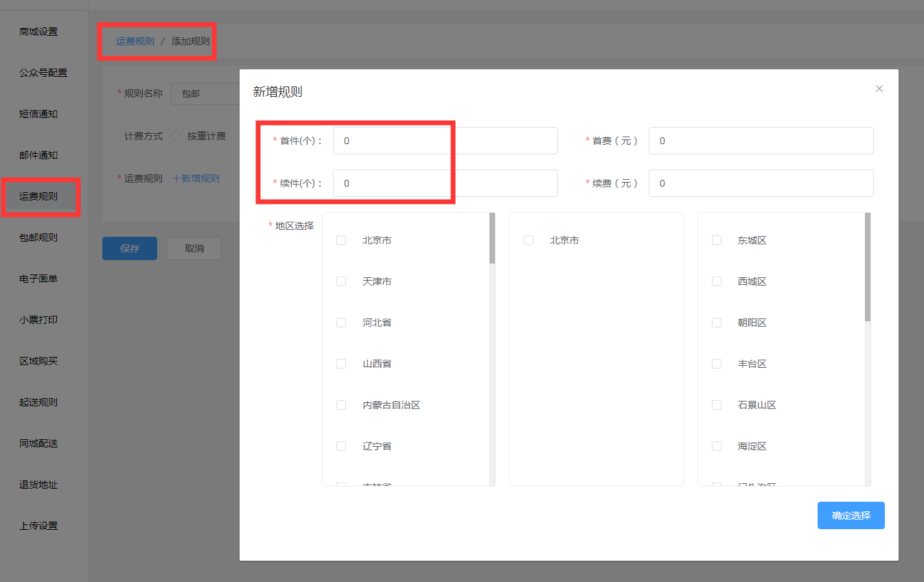This screenshot has width=924, height=582.
Task: Open 同城配送 in the sidebar
Action: [38, 443]
